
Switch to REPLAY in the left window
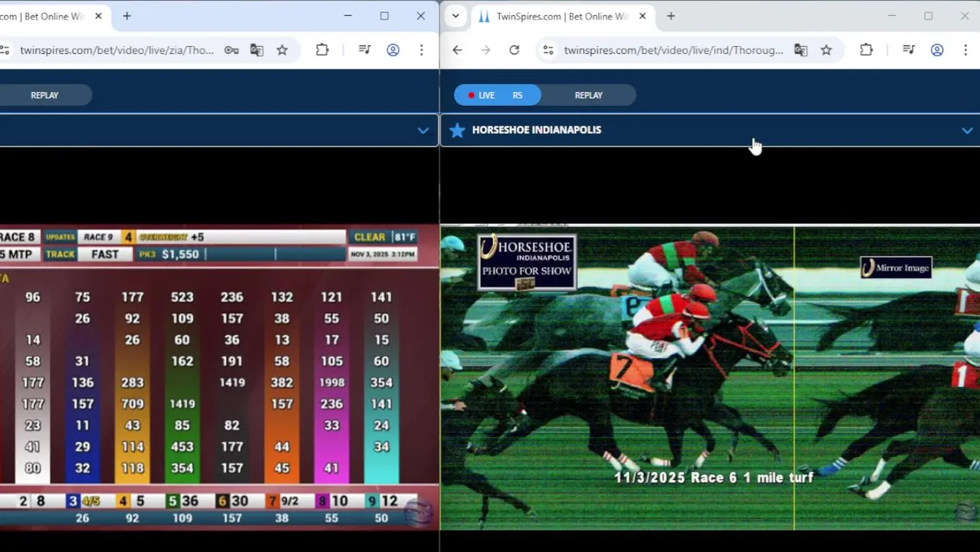[x=44, y=95]
